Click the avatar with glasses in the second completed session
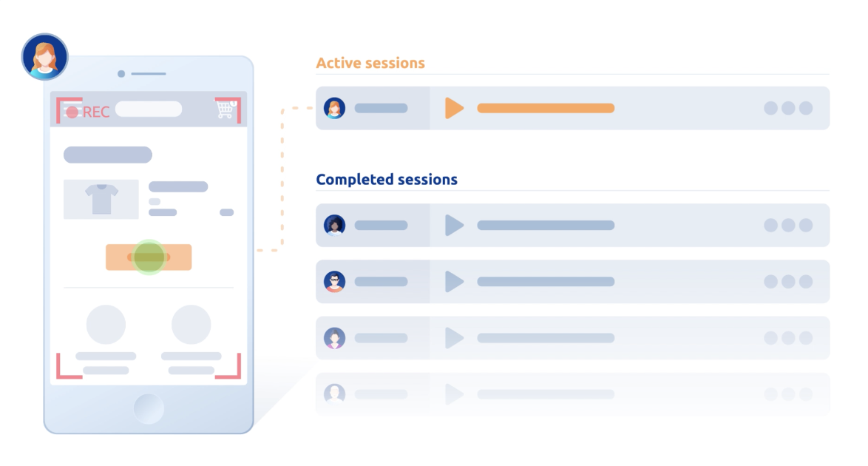Viewport: 868px width, 466px height. [334, 282]
